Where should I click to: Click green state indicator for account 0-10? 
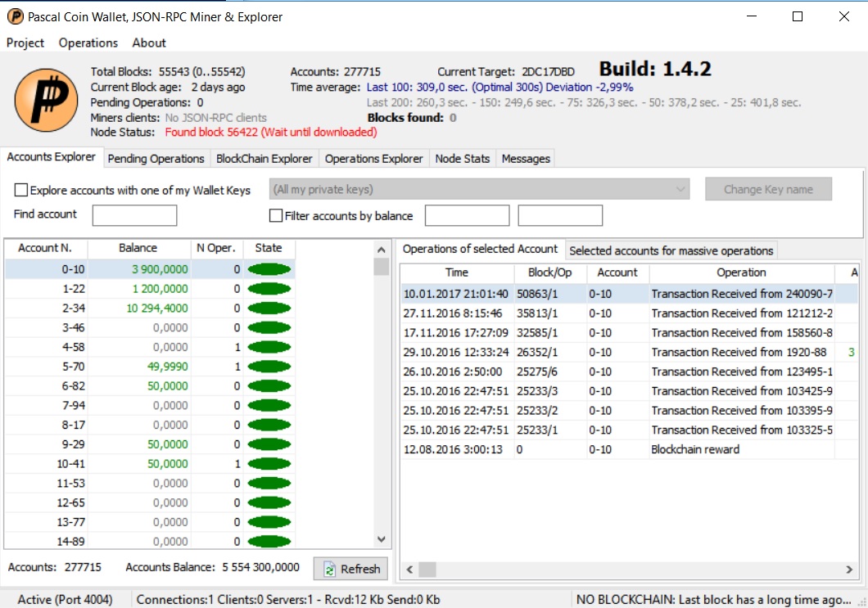[269, 269]
